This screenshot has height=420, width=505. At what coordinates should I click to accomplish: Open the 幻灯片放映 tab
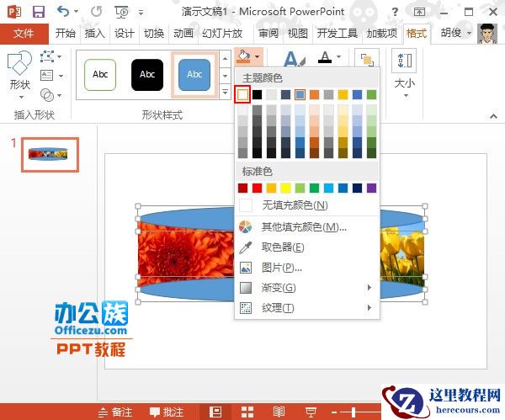point(222,33)
